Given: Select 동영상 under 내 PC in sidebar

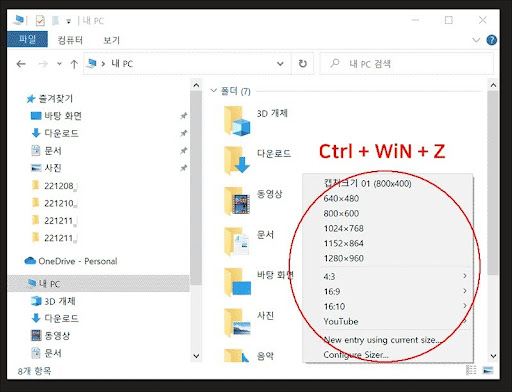Looking at the screenshot, I should pyautogui.click(x=51, y=335).
